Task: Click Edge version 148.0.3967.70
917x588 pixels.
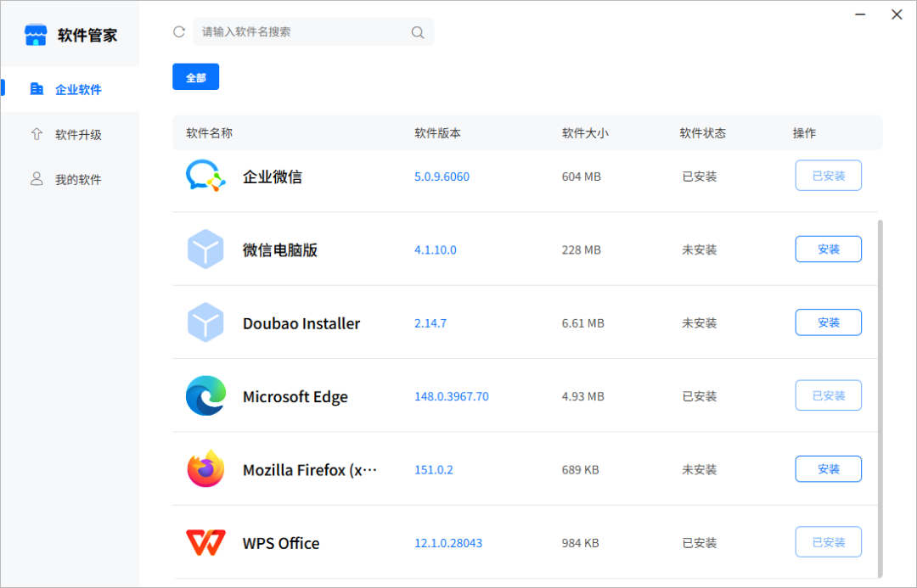Action: click(x=451, y=396)
